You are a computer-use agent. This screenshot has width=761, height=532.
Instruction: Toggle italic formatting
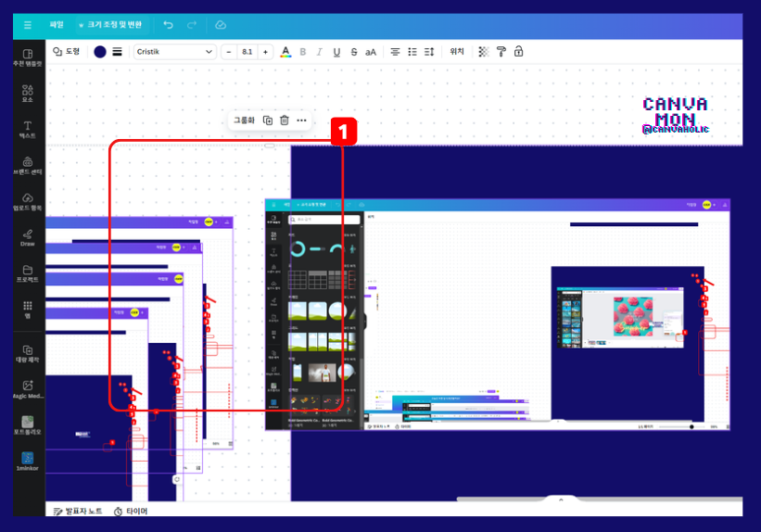(x=320, y=52)
